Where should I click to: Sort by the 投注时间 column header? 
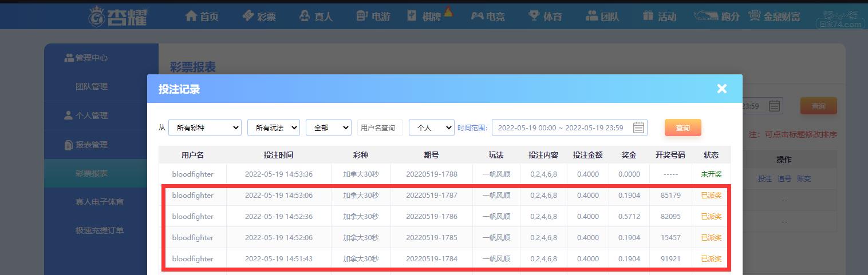point(279,155)
